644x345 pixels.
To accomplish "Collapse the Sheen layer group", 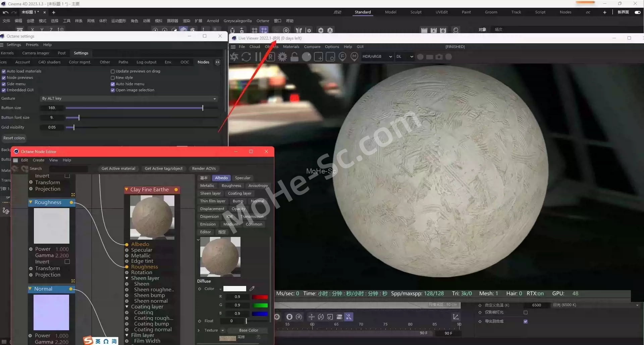I will tap(127, 278).
